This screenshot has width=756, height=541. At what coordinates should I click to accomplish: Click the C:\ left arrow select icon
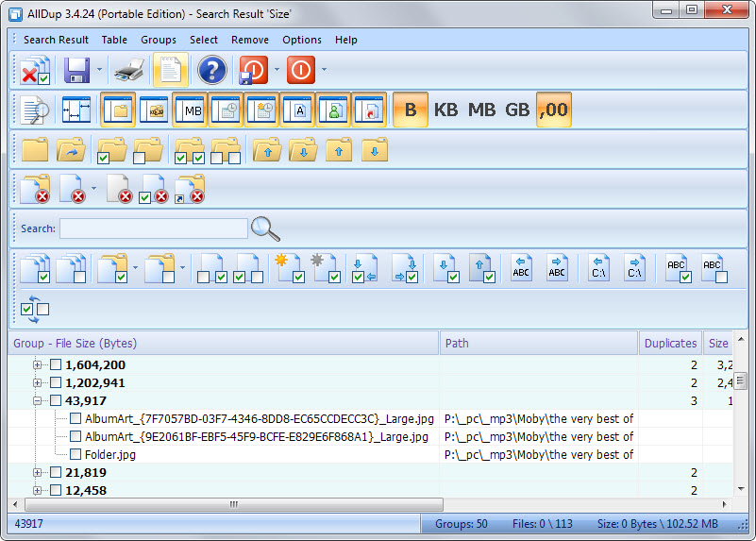(598, 268)
